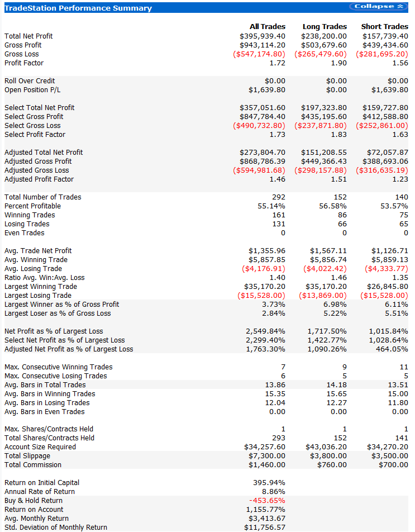Select the Long Trades column header
This screenshot has width=415, height=532.
325,26
